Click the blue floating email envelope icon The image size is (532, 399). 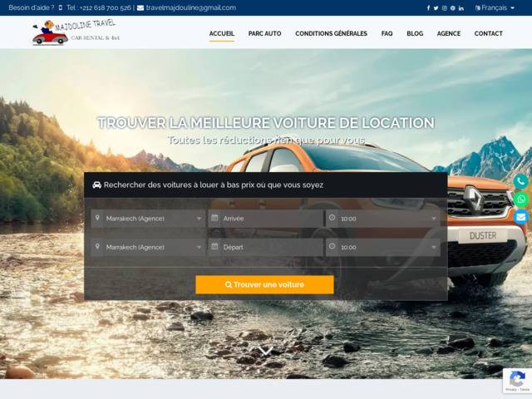[x=520, y=217]
